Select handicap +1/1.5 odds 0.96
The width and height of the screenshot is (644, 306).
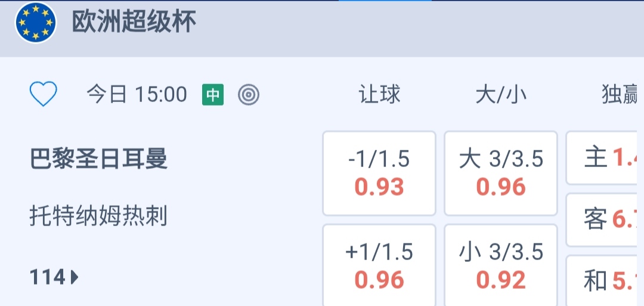pos(379,265)
